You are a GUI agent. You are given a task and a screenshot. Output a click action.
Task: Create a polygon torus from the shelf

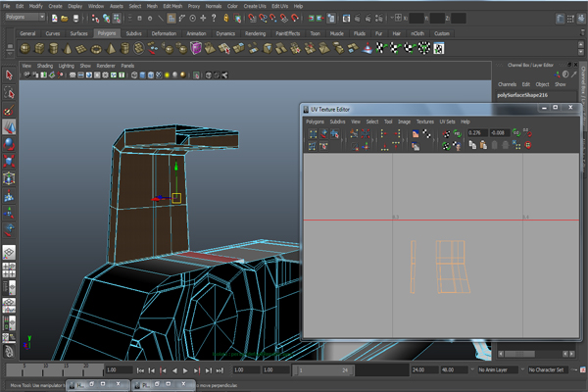click(96, 48)
